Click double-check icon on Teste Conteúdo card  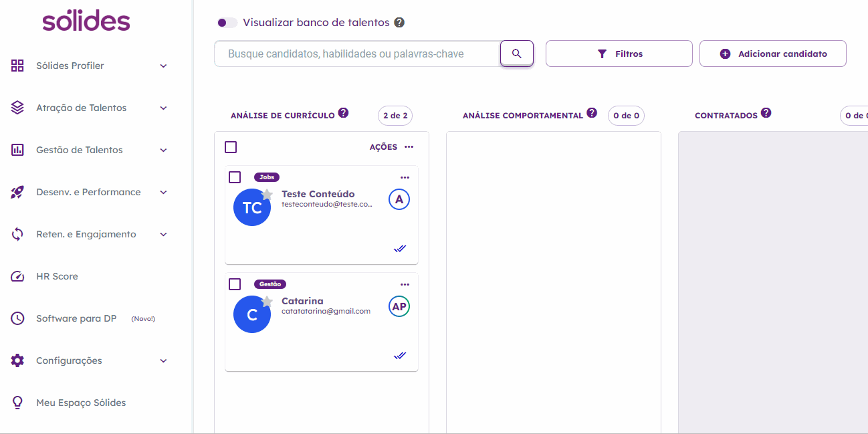[400, 249]
